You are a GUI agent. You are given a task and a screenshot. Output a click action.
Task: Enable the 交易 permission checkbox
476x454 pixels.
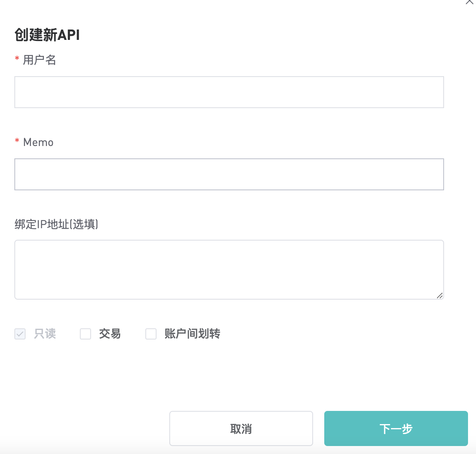tap(85, 334)
